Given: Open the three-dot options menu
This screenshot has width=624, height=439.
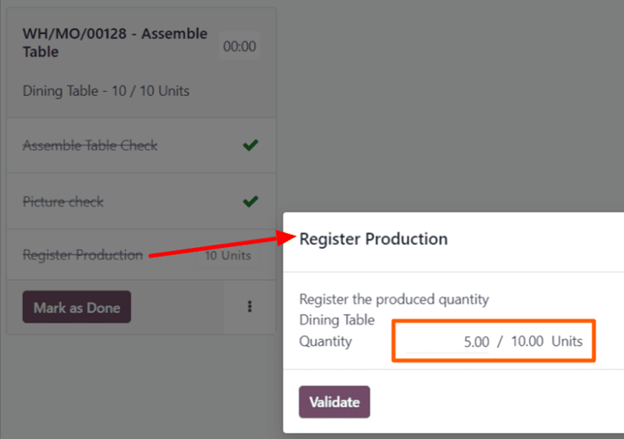Looking at the screenshot, I should click(x=250, y=307).
